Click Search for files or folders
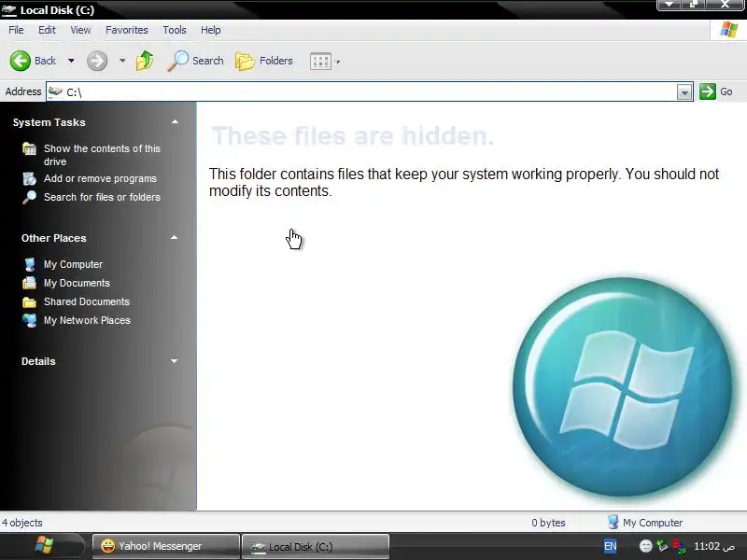Screen dimensions: 747x560 click(x=102, y=197)
